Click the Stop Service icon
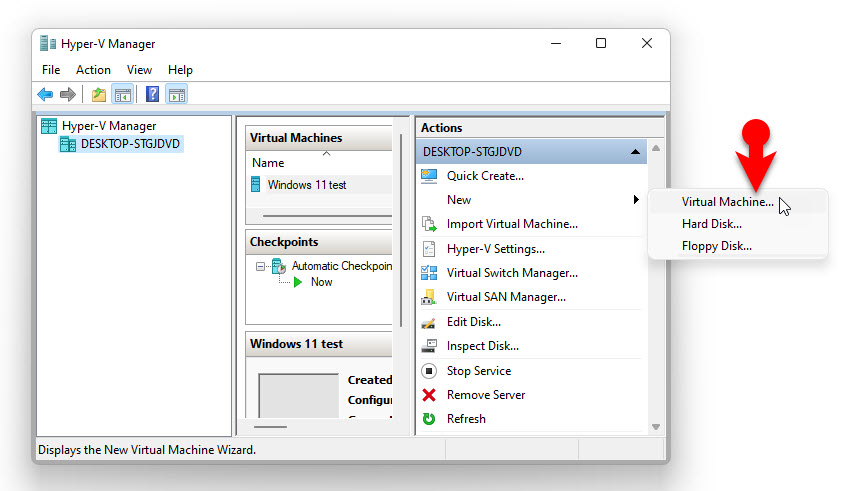The height and width of the screenshot is (491, 853). [x=429, y=371]
